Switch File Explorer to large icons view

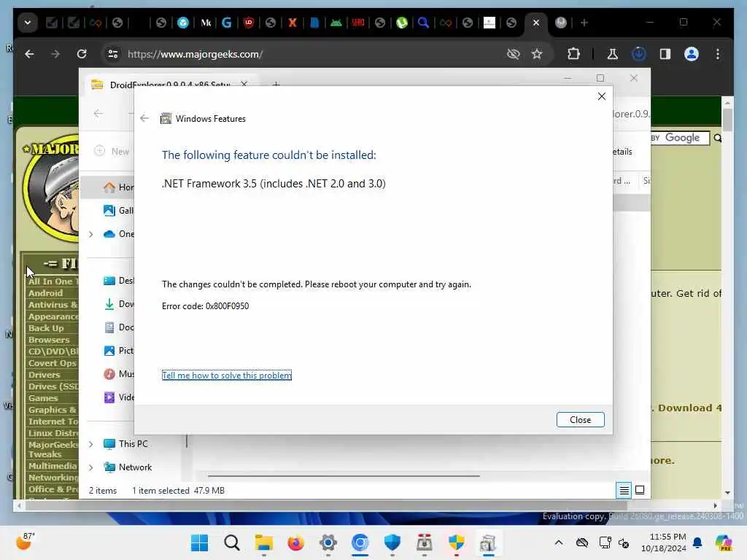[x=640, y=490]
